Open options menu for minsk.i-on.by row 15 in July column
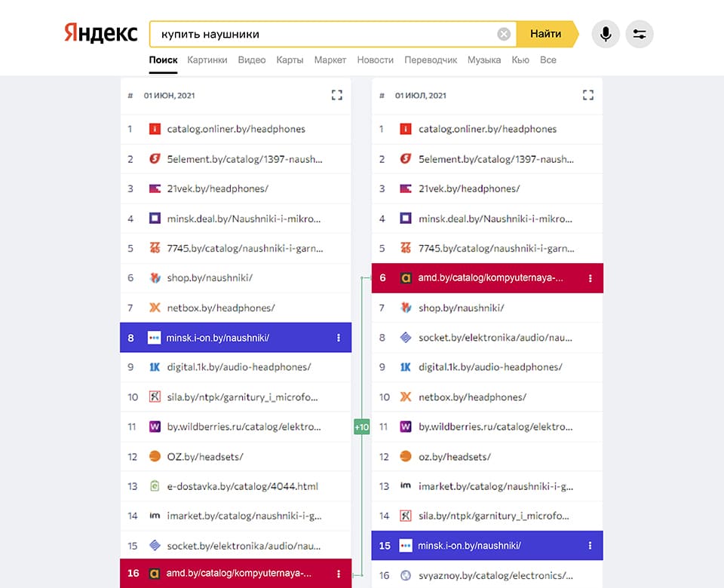The height and width of the screenshot is (588, 724). pyautogui.click(x=590, y=546)
